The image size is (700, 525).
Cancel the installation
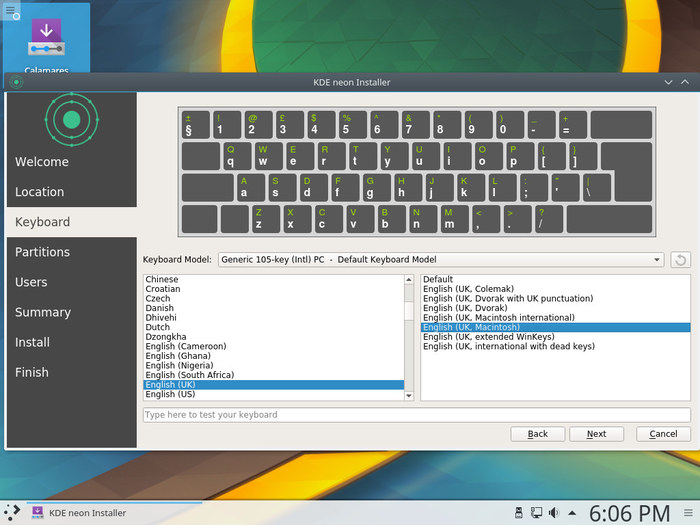[663, 434]
